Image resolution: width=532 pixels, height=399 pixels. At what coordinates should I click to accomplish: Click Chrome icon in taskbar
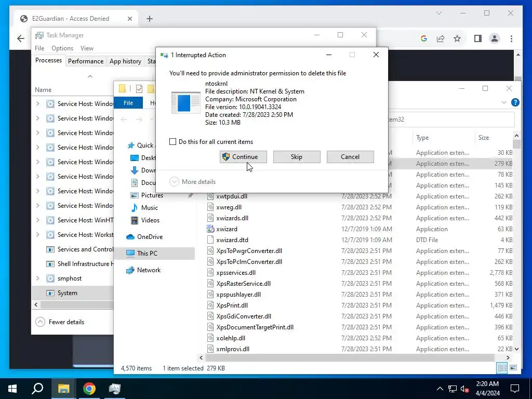(89, 389)
